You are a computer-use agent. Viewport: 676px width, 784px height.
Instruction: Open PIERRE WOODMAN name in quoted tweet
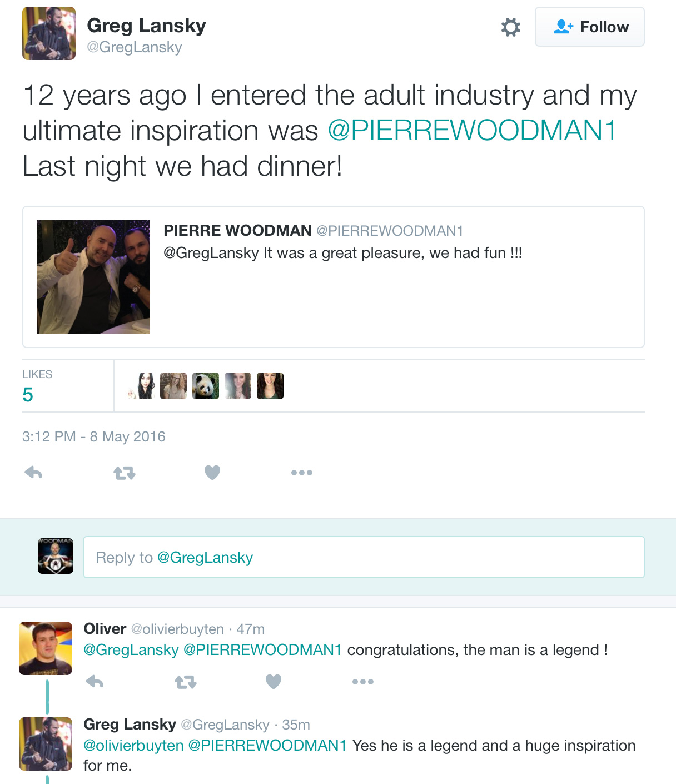coord(237,230)
